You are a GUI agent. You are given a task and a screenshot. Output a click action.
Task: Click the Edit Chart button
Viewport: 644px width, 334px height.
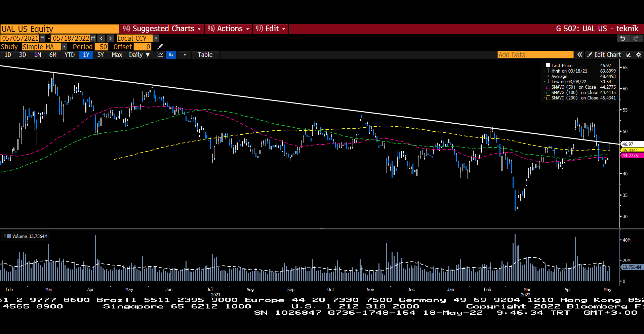click(604, 54)
